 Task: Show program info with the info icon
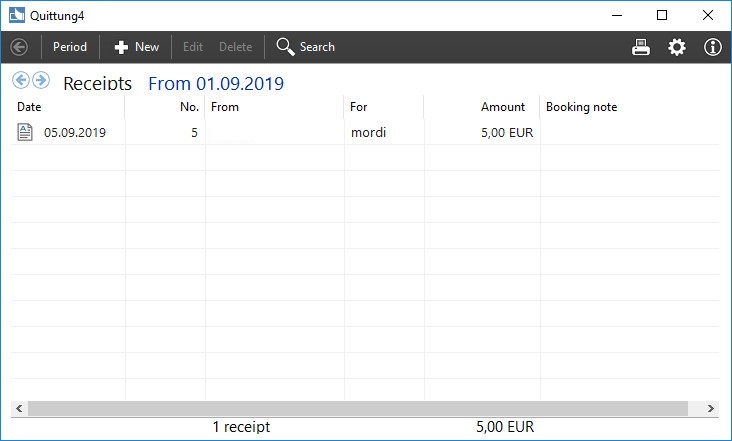[x=712, y=47]
